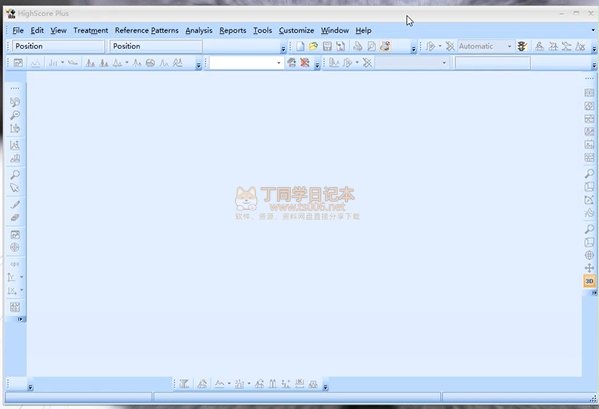Click the last icon in bottom toolbar
Viewport: 599px width, 409px height.
click(x=313, y=384)
